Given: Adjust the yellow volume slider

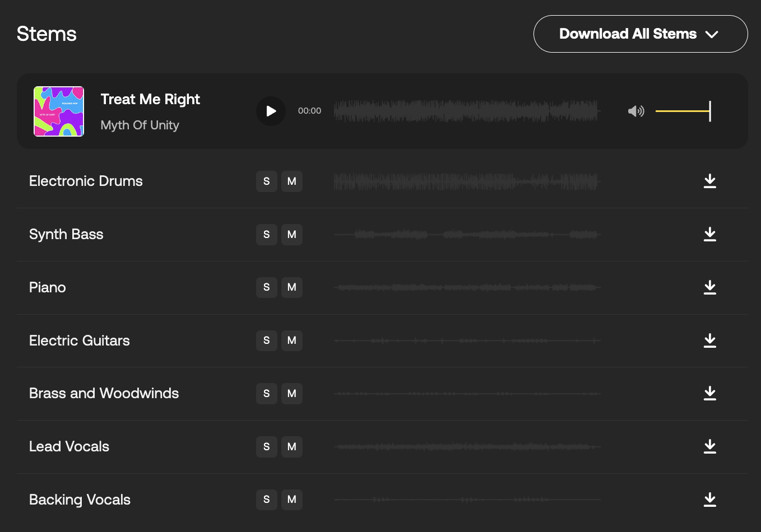Looking at the screenshot, I should tap(683, 111).
